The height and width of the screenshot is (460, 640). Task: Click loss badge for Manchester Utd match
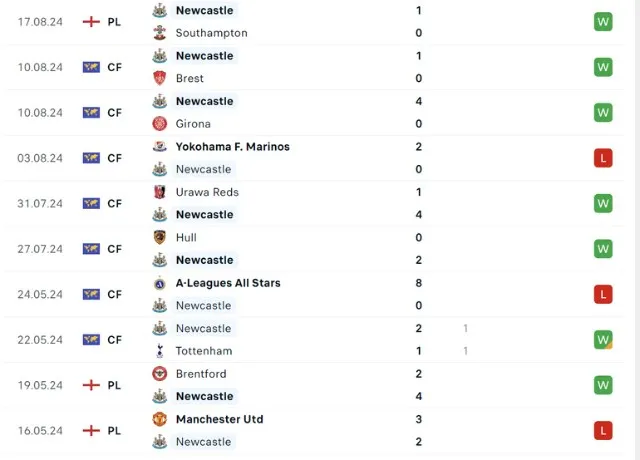tap(603, 430)
